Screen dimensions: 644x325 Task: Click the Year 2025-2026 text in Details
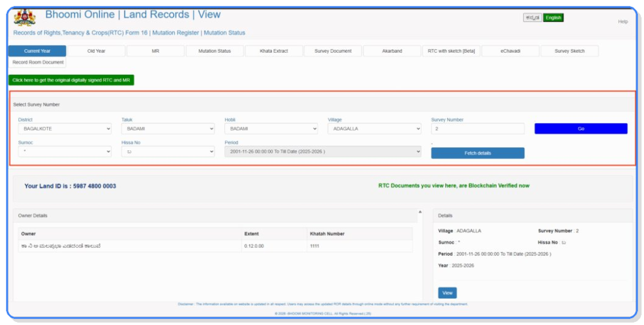coord(457,265)
